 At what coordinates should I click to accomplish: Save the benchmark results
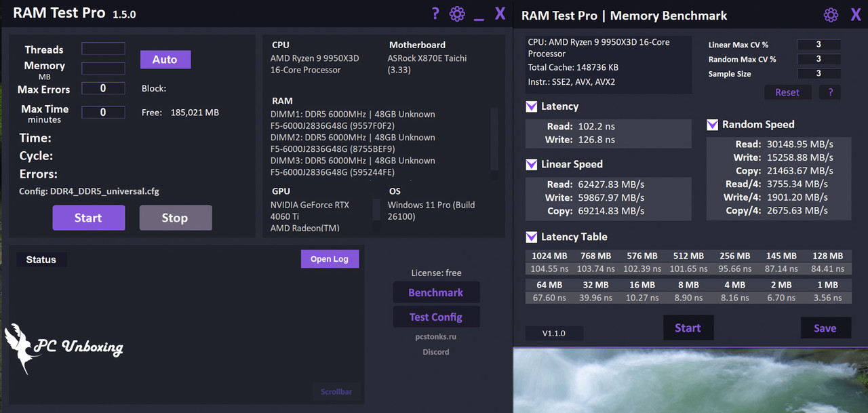[825, 328]
